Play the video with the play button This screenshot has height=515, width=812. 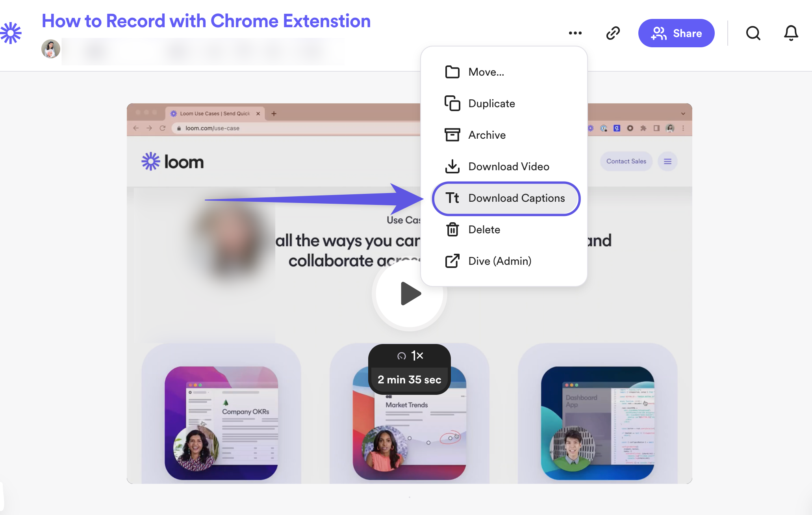[410, 294]
